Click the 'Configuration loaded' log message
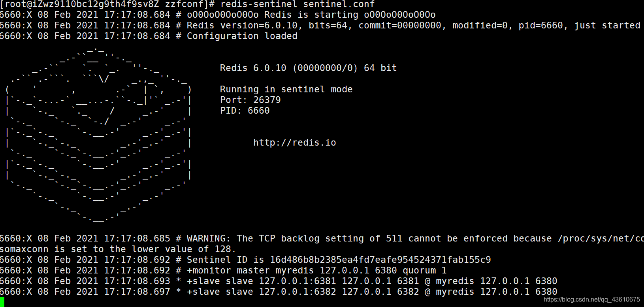 pos(242,36)
